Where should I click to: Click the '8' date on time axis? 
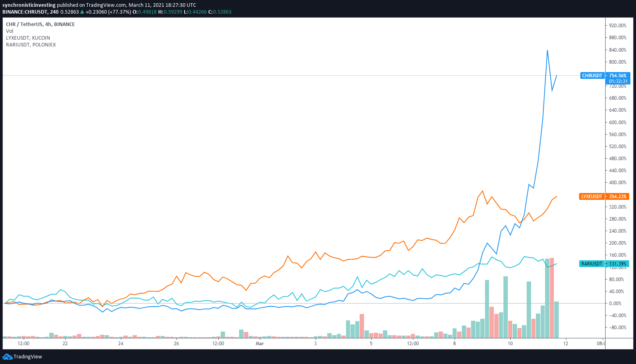click(455, 344)
